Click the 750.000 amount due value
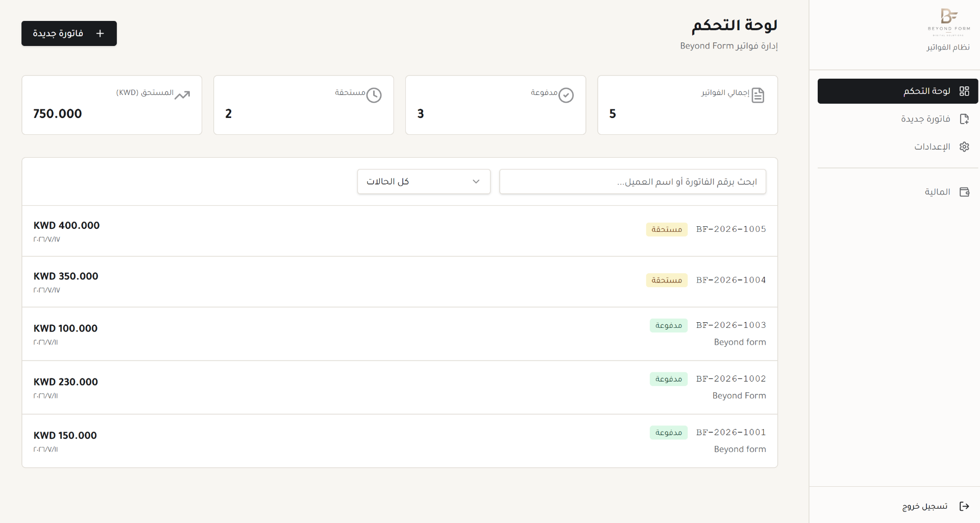980x523 pixels. tap(57, 114)
